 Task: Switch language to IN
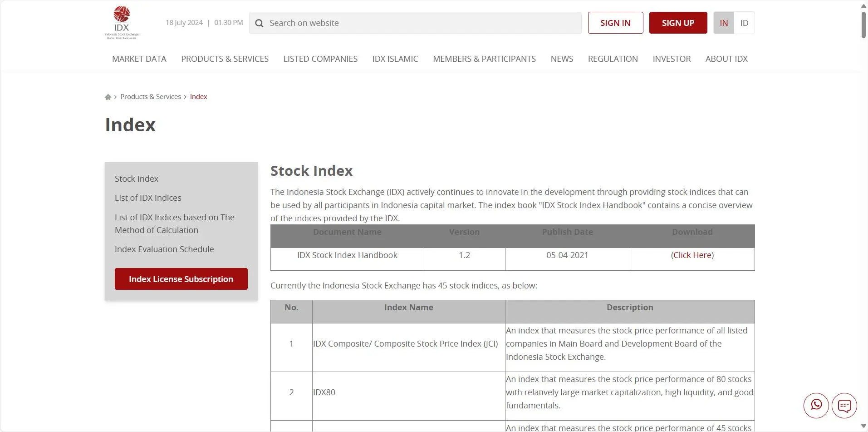tap(724, 23)
